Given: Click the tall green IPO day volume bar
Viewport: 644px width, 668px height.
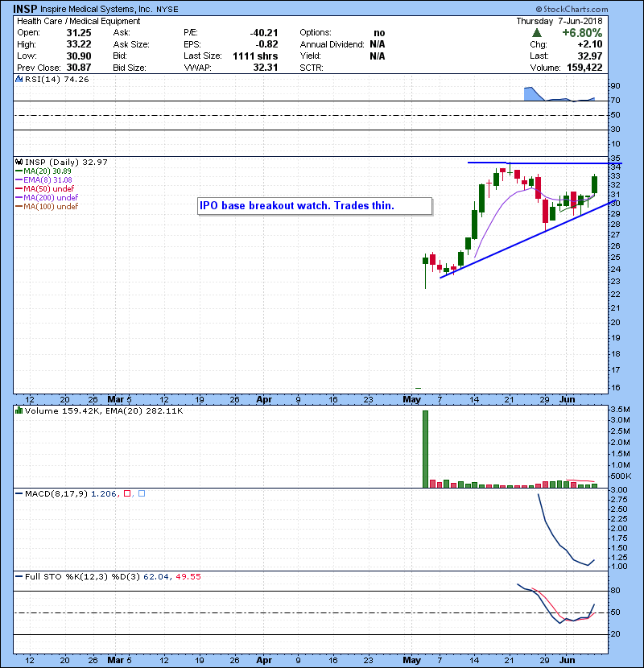Looking at the screenshot, I should tap(425, 449).
